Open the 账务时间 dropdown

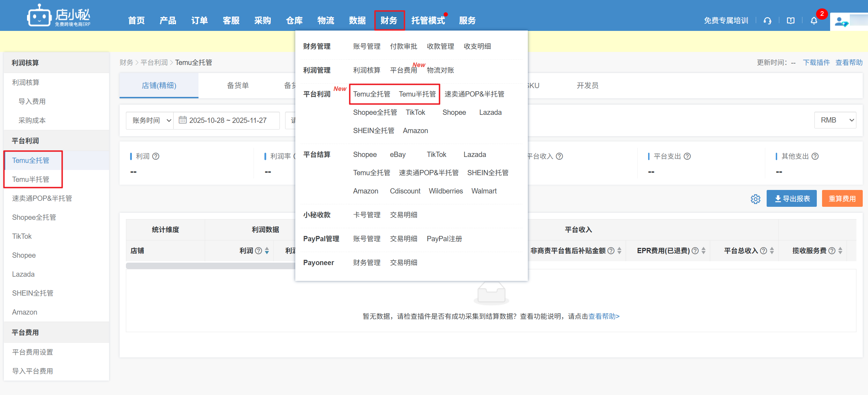pos(150,120)
